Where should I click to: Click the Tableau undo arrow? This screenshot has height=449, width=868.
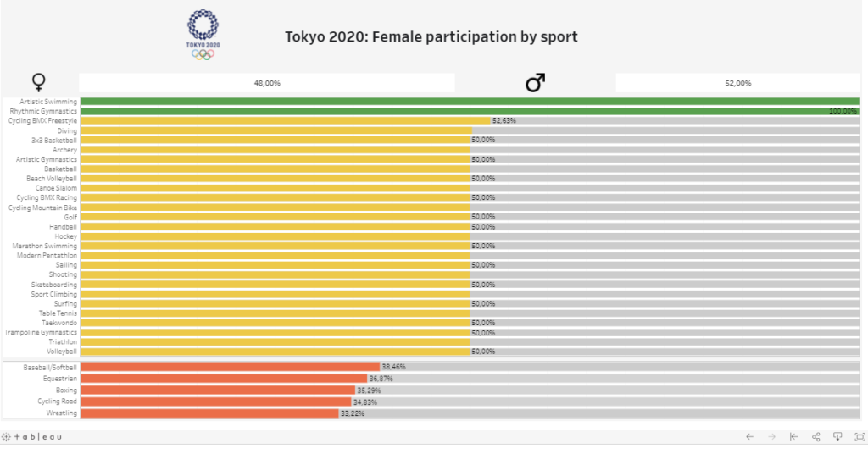pos(749,436)
